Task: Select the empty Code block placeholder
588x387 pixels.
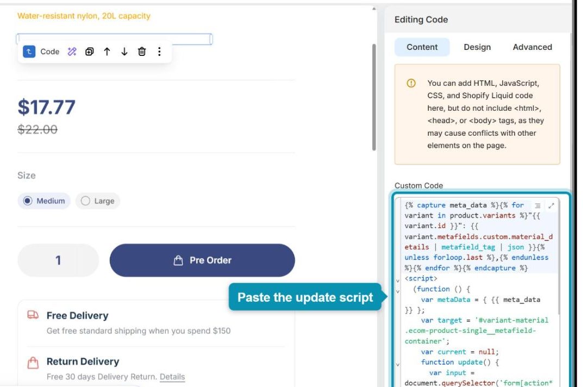Action: pos(114,39)
